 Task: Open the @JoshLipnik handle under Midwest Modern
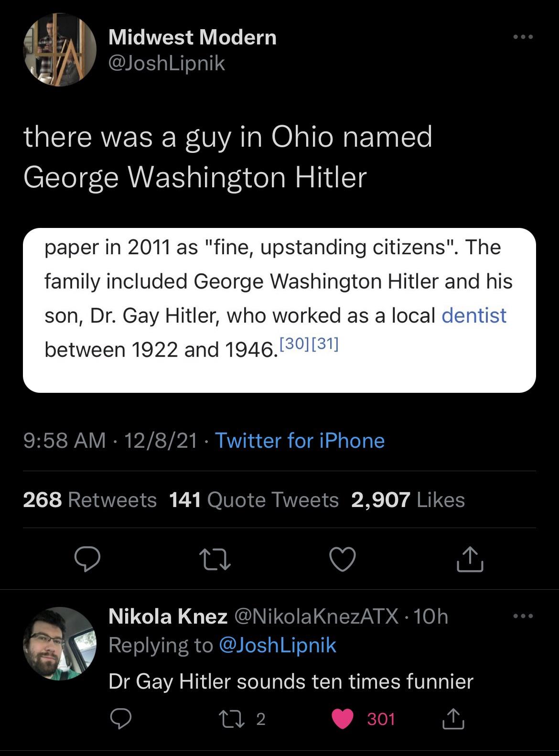point(167,63)
